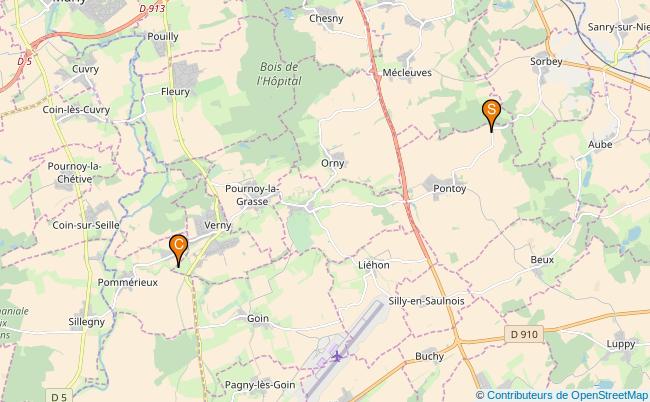Click the Buchy place label
Image resolution: width=650 pixels, height=402 pixels.
coord(429,356)
